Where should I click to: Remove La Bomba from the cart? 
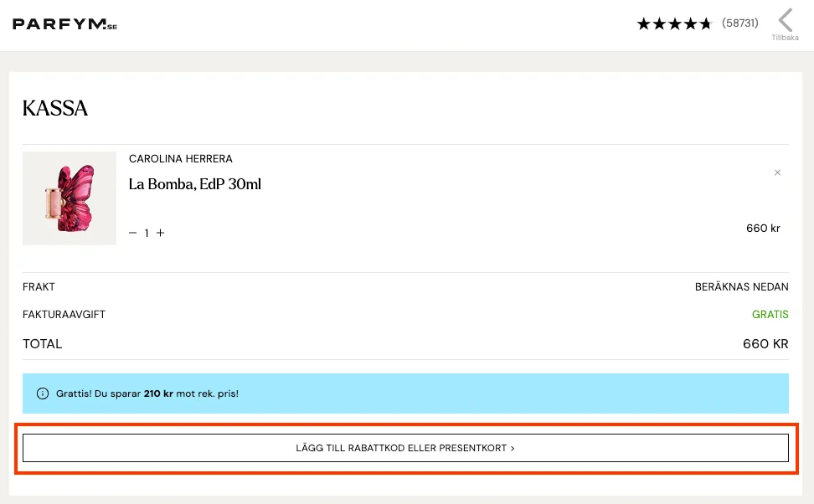(x=777, y=172)
